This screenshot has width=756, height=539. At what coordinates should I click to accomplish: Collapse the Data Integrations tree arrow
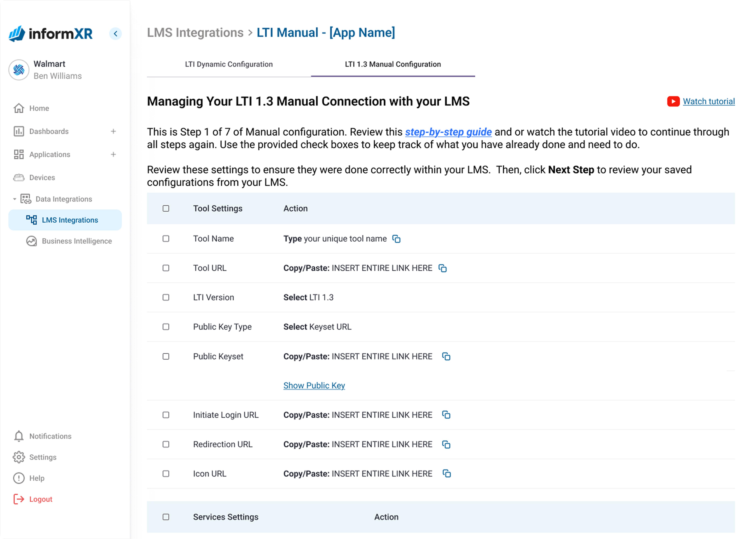tap(15, 199)
